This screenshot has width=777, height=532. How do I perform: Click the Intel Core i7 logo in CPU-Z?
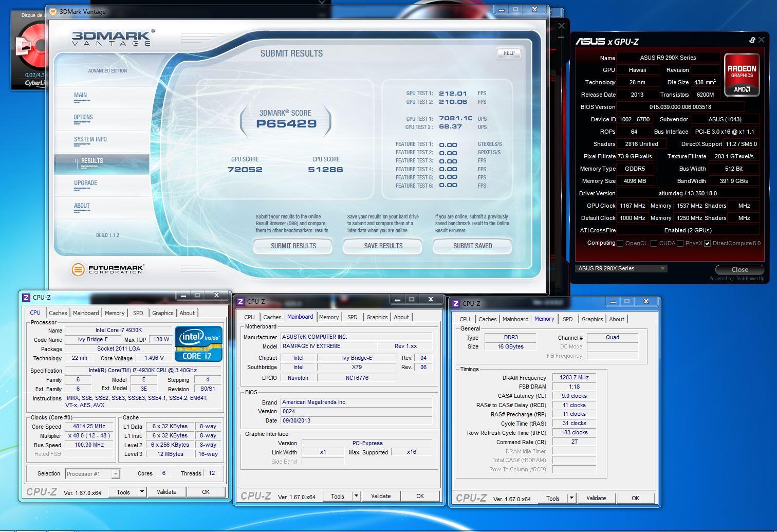198,343
